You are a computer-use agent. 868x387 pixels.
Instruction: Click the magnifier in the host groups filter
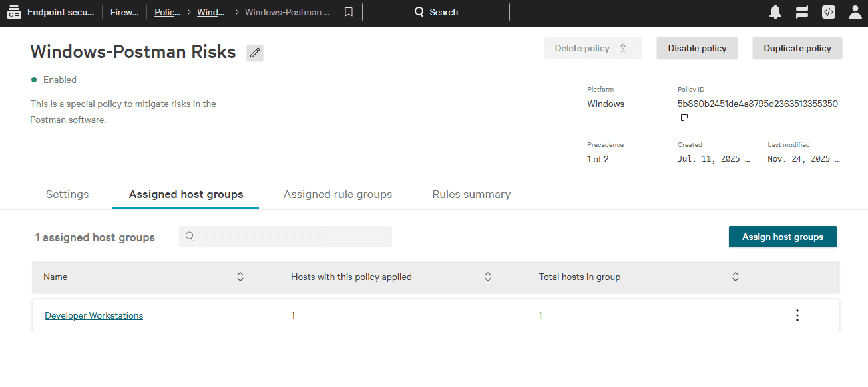point(190,237)
